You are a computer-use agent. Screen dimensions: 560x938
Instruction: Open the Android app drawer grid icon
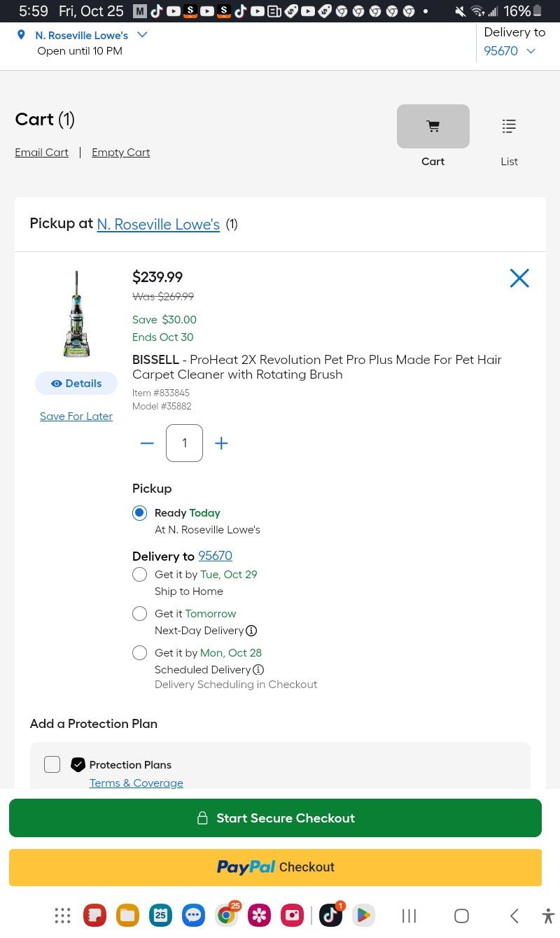click(x=63, y=915)
